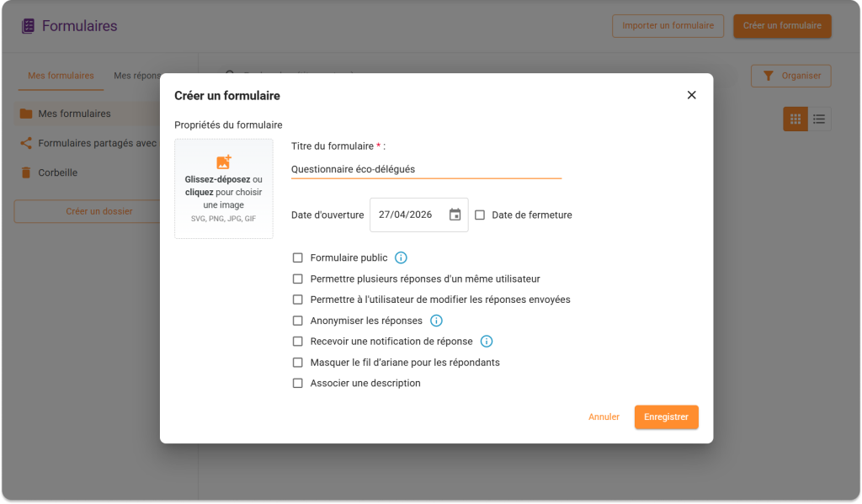Click the info icon next to Formulaire public

[401, 257]
